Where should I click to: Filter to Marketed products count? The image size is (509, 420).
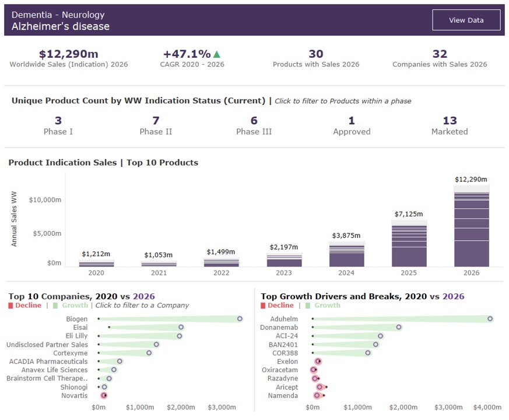(x=450, y=121)
